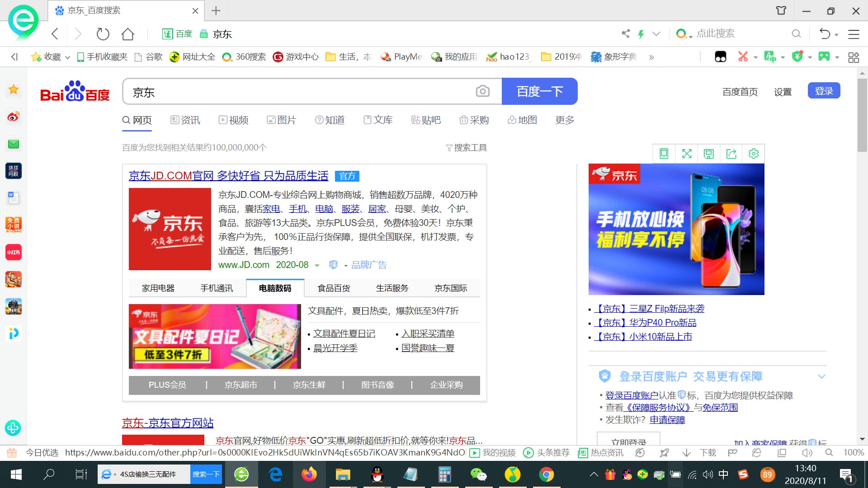This screenshot has width=868, height=488.
Task: Open the 【京东】华为P40 Pro新品 link
Action: click(646, 322)
